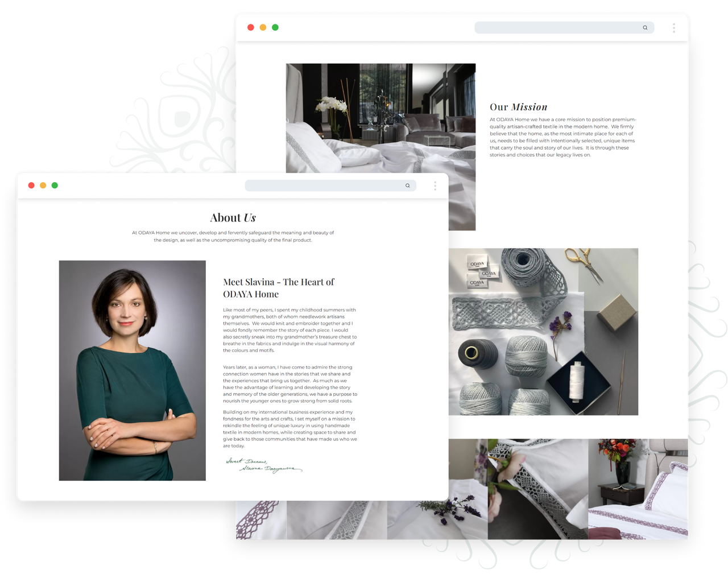Maximize the About Us window with the green dot
The height and width of the screenshot is (574, 728).
pos(55,185)
